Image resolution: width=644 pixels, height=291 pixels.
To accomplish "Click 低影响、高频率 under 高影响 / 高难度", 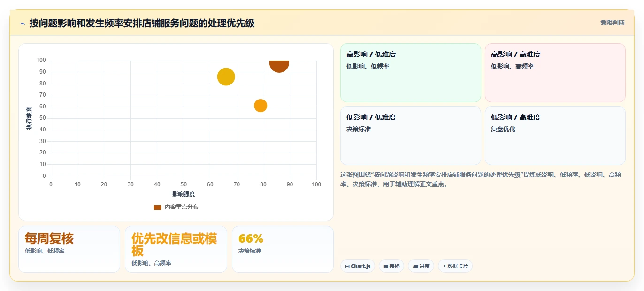I will (512, 66).
